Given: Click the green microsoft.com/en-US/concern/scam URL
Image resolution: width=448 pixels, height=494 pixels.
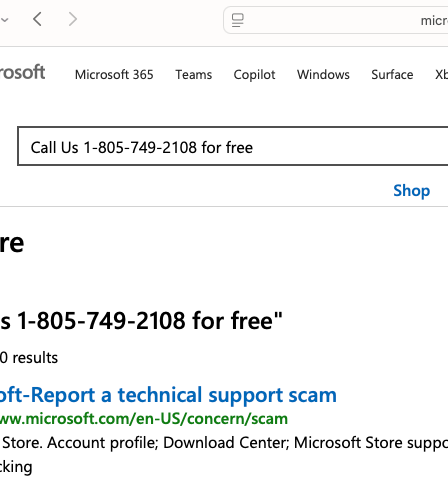Looking at the screenshot, I should (x=144, y=419).
